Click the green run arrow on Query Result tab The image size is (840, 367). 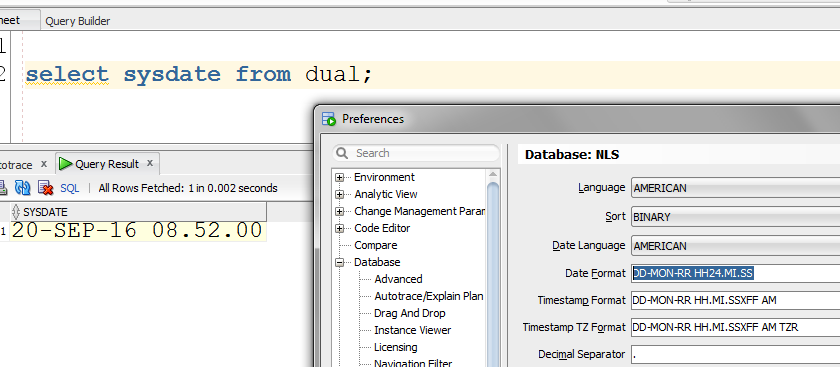[65, 164]
